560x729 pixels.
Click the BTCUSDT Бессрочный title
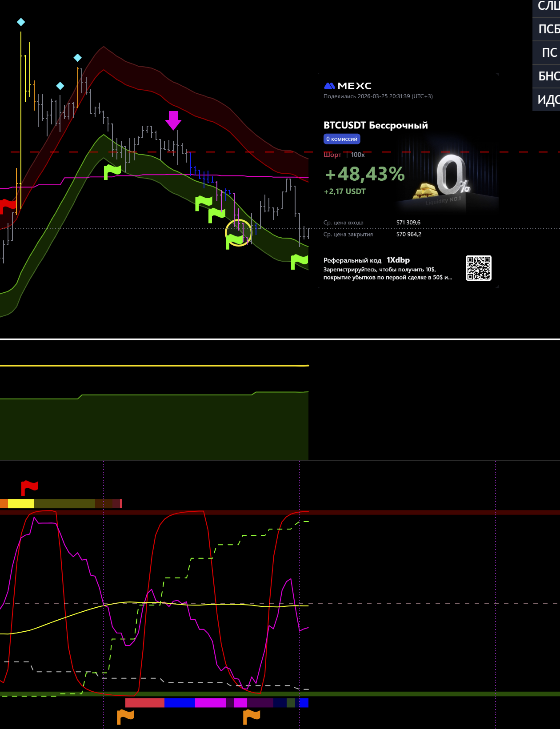(x=376, y=125)
